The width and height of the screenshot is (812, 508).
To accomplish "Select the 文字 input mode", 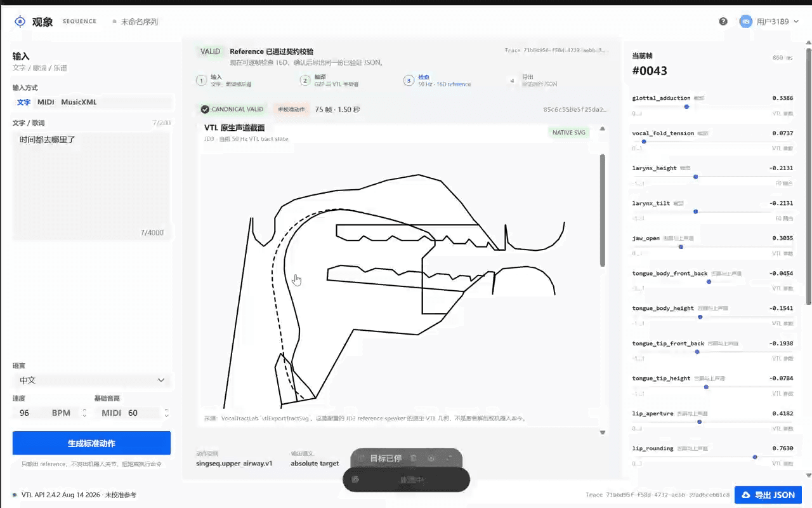I will click(23, 102).
